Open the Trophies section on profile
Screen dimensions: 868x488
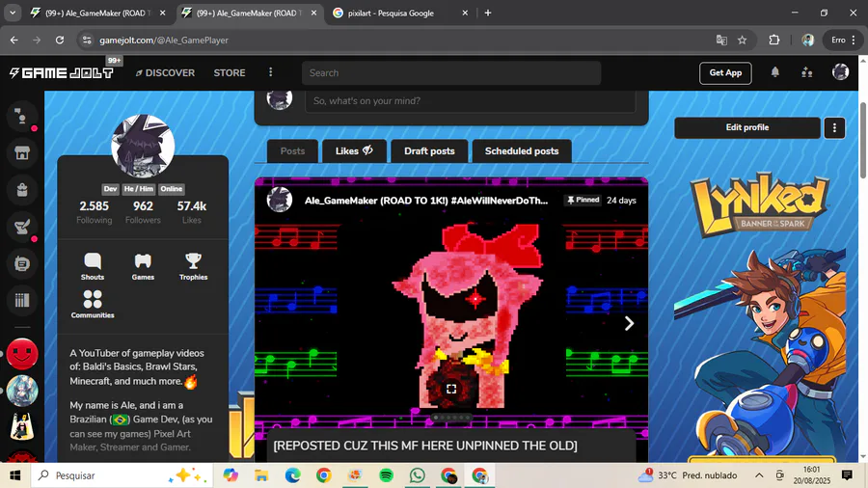click(193, 266)
